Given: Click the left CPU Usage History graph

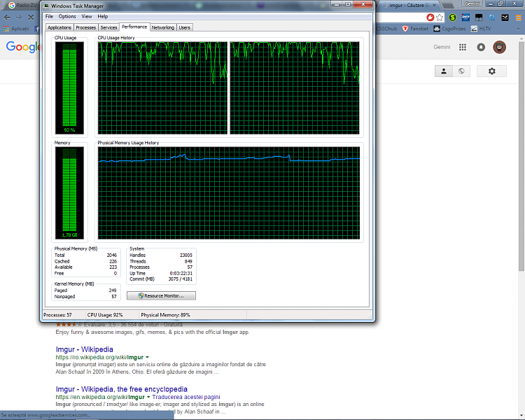Looking at the screenshot, I should coord(162,87).
